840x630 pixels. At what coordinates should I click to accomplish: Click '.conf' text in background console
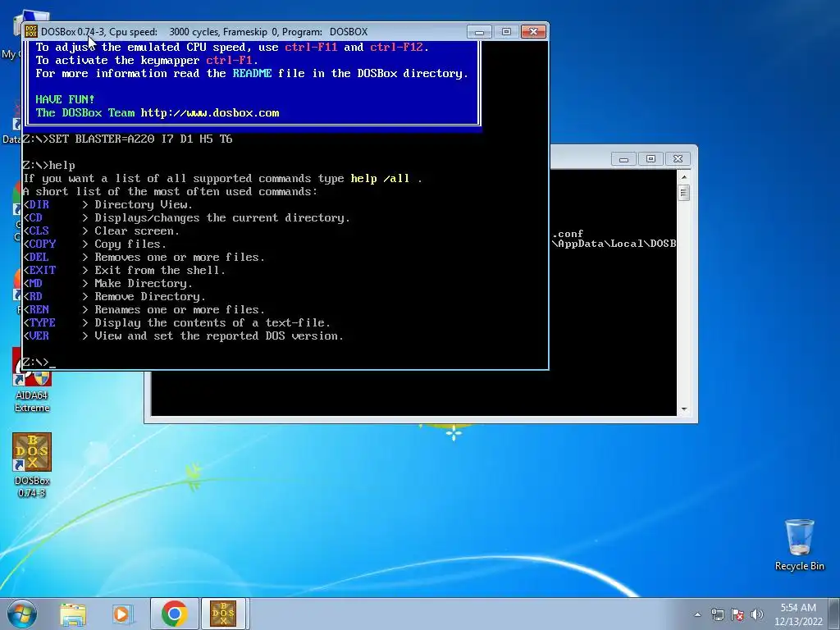[568, 234]
